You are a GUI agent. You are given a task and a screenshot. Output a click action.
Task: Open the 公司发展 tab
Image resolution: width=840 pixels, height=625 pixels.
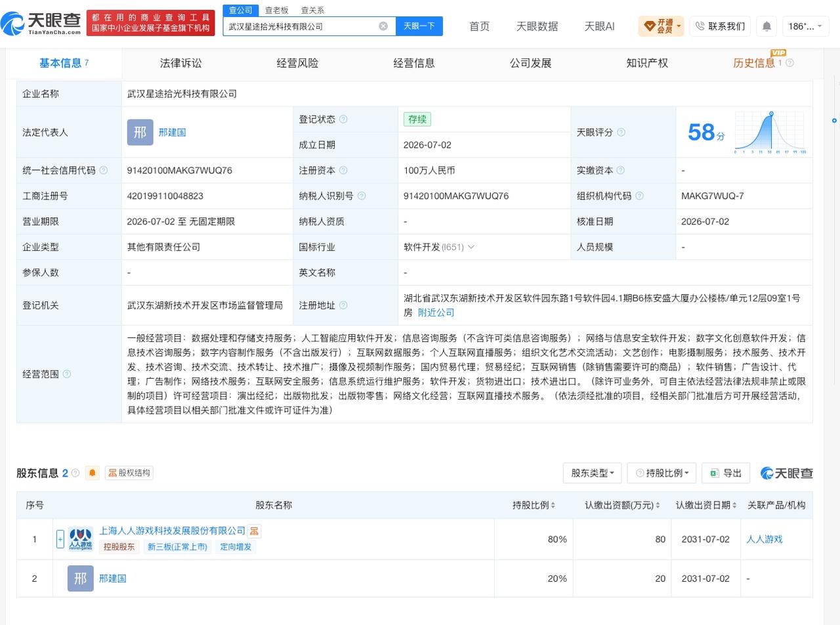(x=530, y=63)
